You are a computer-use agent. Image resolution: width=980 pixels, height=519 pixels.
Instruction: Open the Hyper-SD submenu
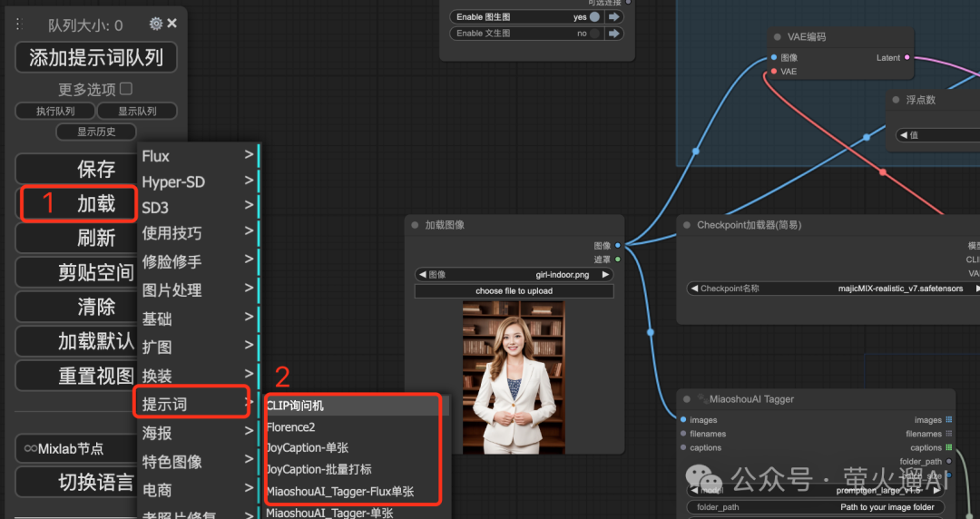198,181
